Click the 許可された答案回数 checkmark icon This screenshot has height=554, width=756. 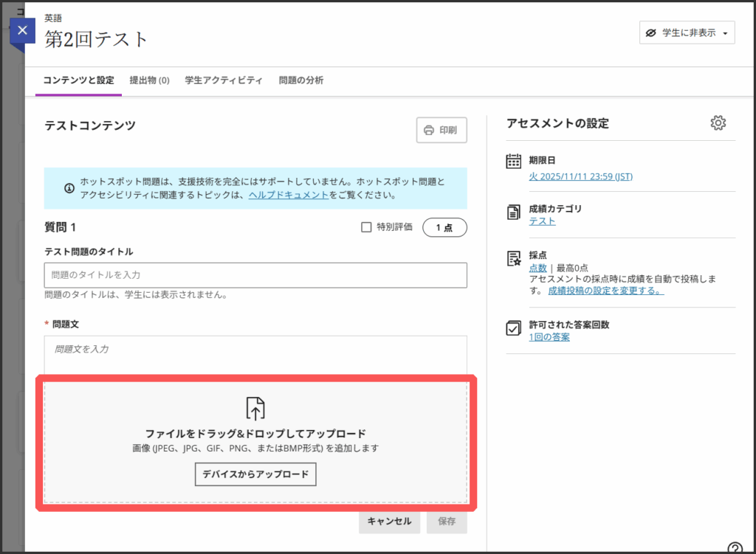pyautogui.click(x=514, y=328)
